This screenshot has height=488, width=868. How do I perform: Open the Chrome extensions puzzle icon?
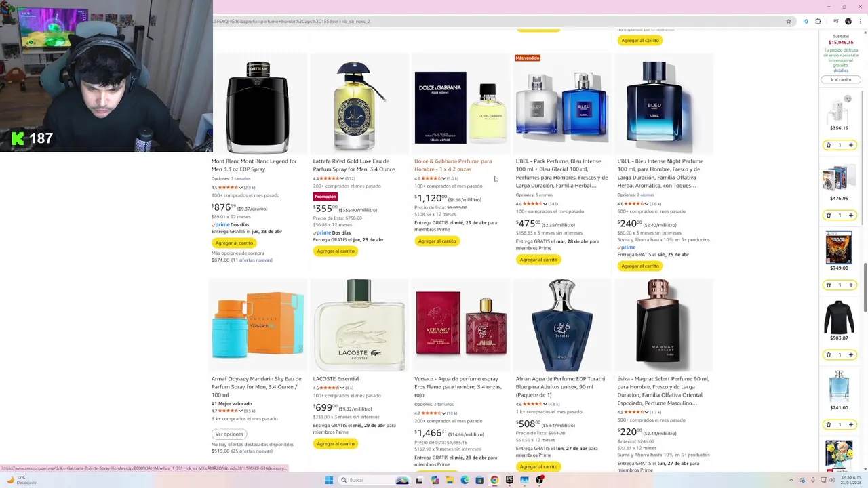coord(817,21)
